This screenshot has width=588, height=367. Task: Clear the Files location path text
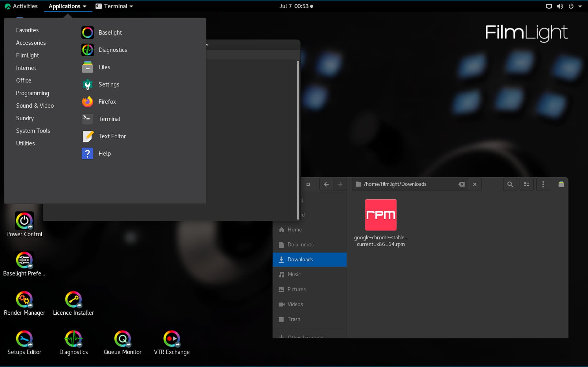pyautogui.click(x=461, y=184)
